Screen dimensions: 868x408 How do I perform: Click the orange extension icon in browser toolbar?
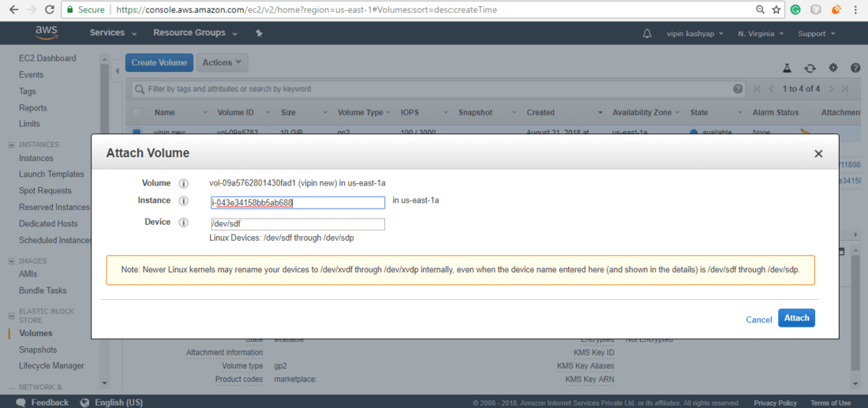point(837,9)
